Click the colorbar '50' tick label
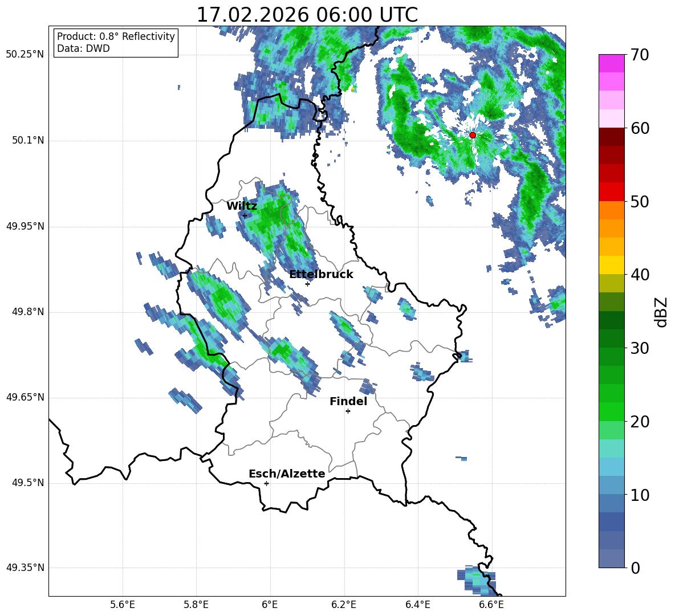Image resolution: width=675 pixels, height=616 pixels. coord(640,202)
